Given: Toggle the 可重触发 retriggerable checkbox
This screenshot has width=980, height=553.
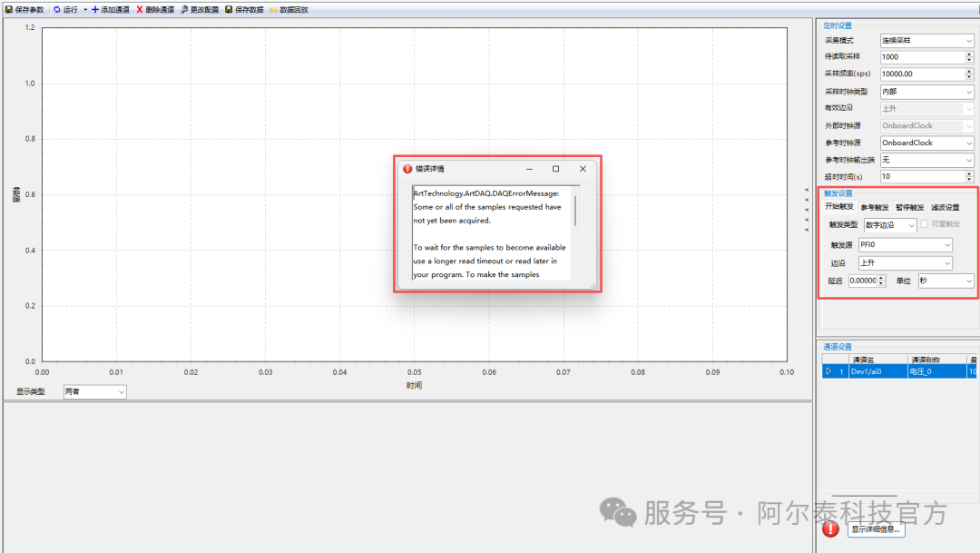Looking at the screenshot, I should point(925,224).
